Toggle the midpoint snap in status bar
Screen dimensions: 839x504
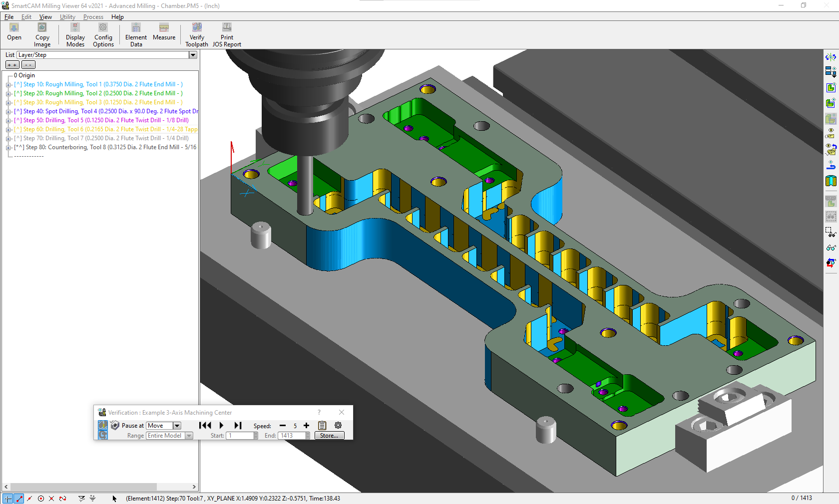click(29, 499)
